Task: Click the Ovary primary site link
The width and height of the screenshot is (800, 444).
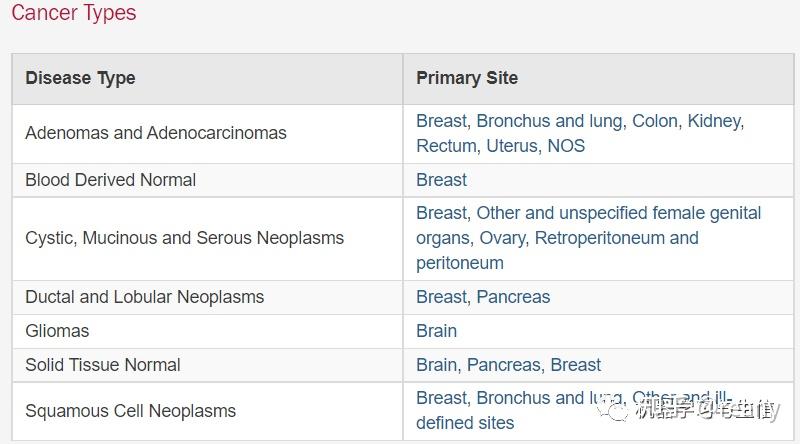Action: pos(557,238)
